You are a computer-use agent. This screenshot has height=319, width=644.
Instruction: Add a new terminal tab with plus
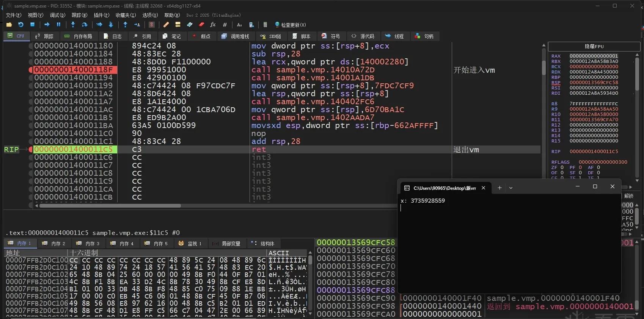coord(499,188)
